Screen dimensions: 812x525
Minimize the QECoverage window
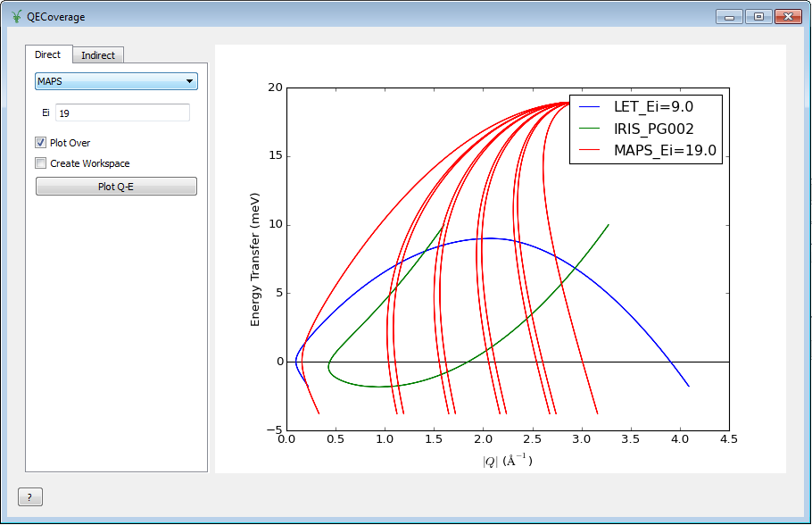coord(730,16)
